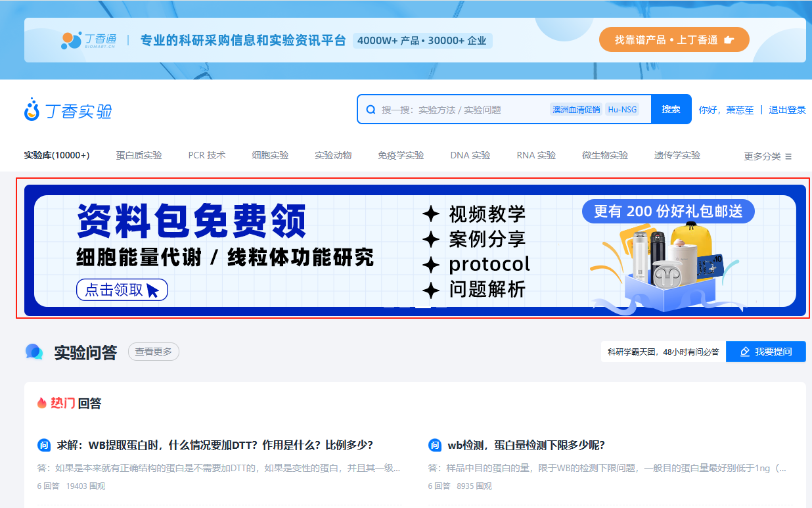Viewport: 812px width, 508px height.
Task: Switch to the 细胞实验 category tab
Action: point(271,156)
